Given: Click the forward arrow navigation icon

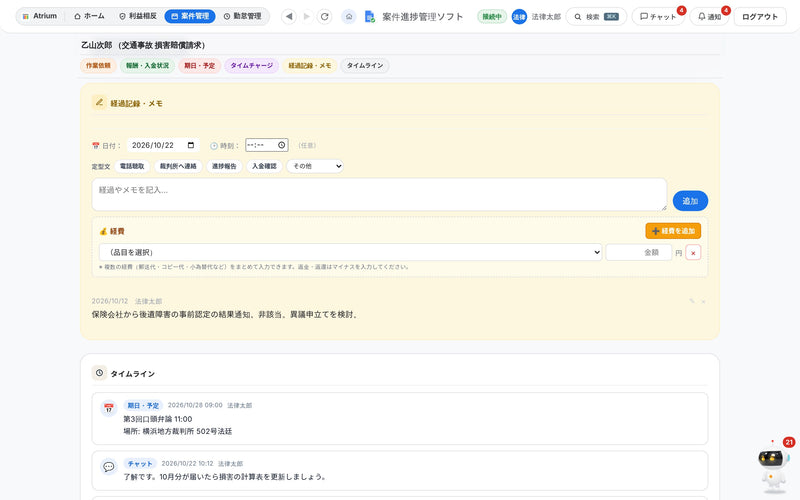Looking at the screenshot, I should [307, 16].
